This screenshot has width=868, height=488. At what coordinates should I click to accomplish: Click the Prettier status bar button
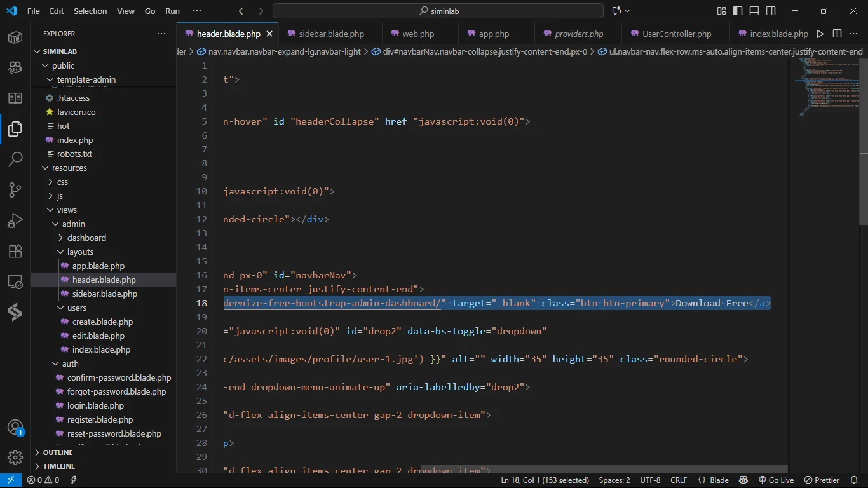822,480
